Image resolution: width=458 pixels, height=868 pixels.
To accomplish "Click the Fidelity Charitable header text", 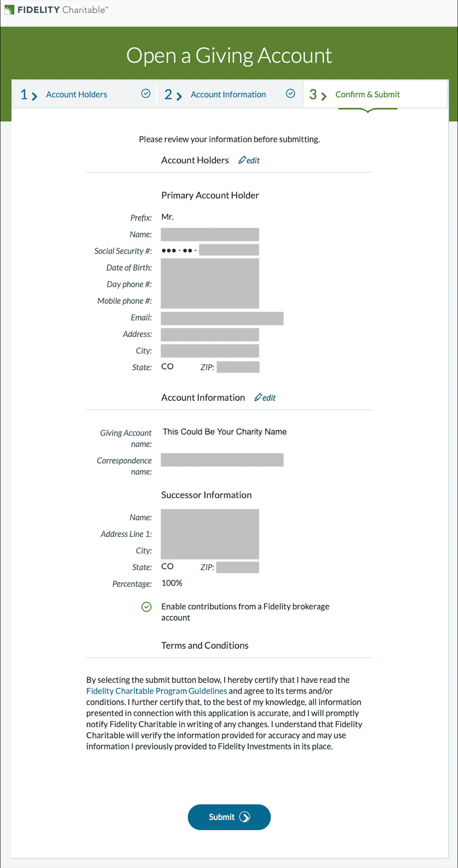I will (63, 10).
